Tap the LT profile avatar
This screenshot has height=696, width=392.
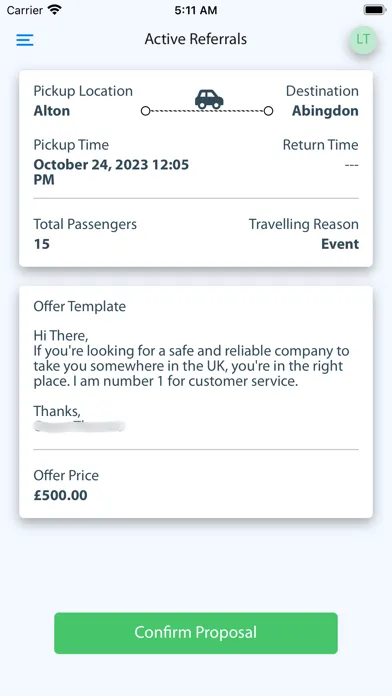[x=363, y=40]
